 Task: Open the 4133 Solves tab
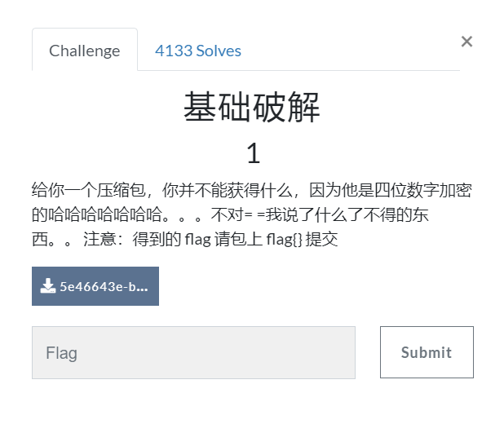[198, 51]
